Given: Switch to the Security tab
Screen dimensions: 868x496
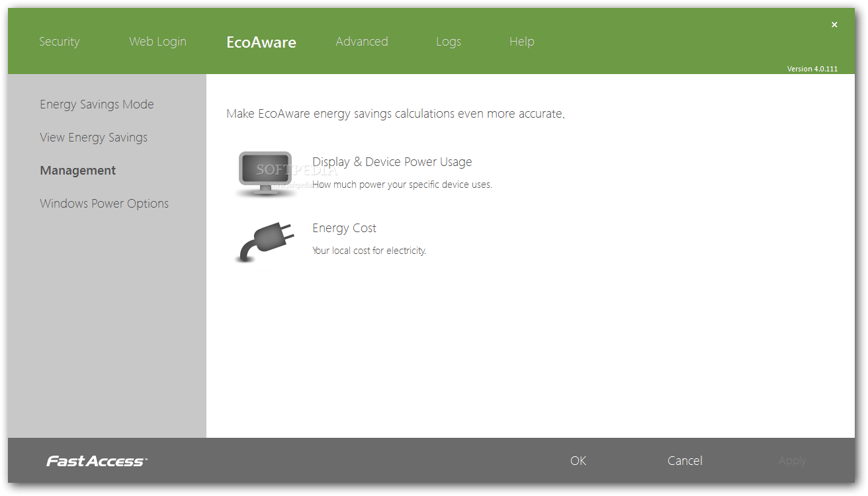Looking at the screenshot, I should pyautogui.click(x=59, y=42).
